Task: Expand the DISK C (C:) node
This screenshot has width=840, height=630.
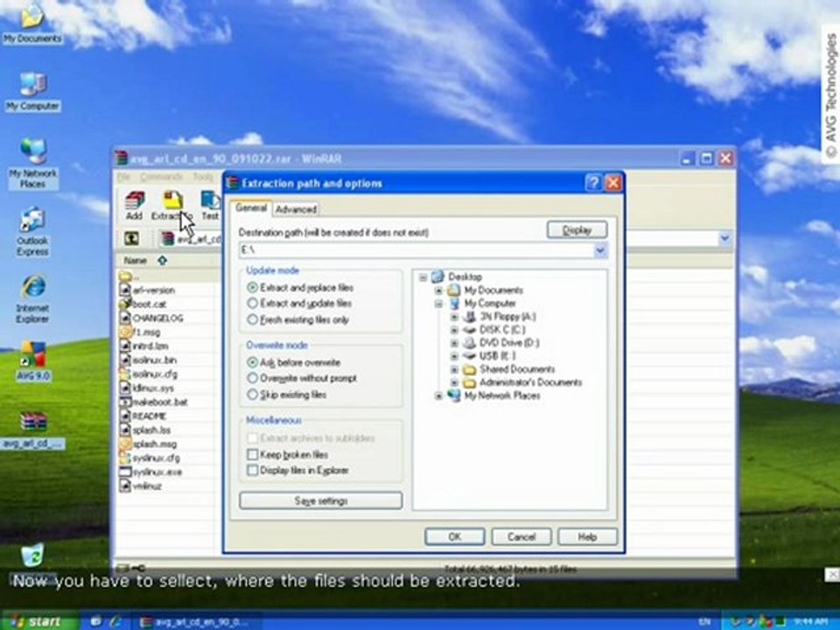Action: point(454,330)
